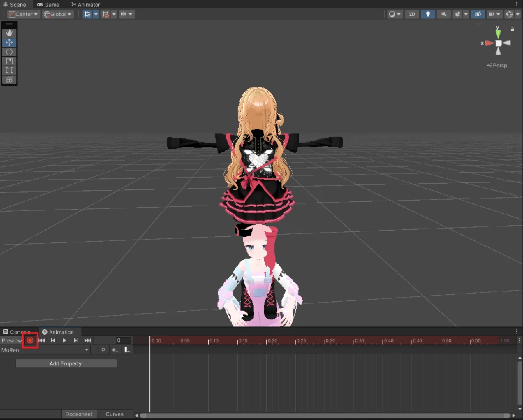This screenshot has width=523, height=420.
Task: Open the Center pivot dropdown
Action: 23,14
